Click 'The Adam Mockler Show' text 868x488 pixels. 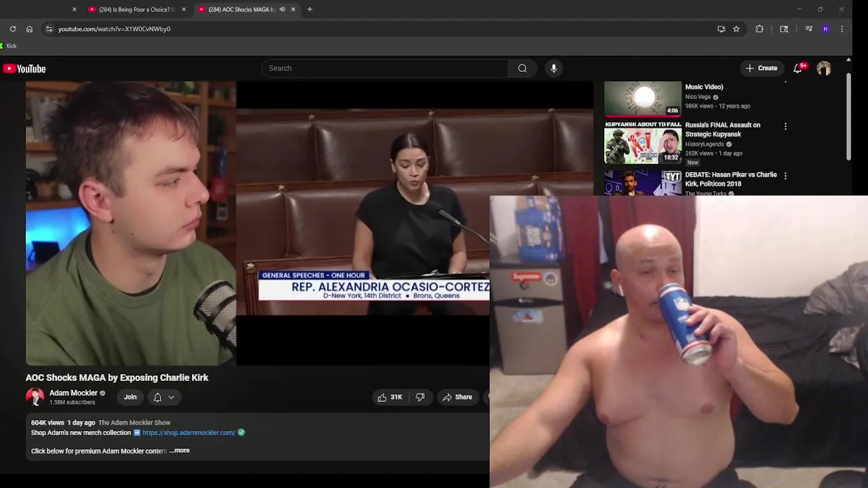tap(134, 423)
